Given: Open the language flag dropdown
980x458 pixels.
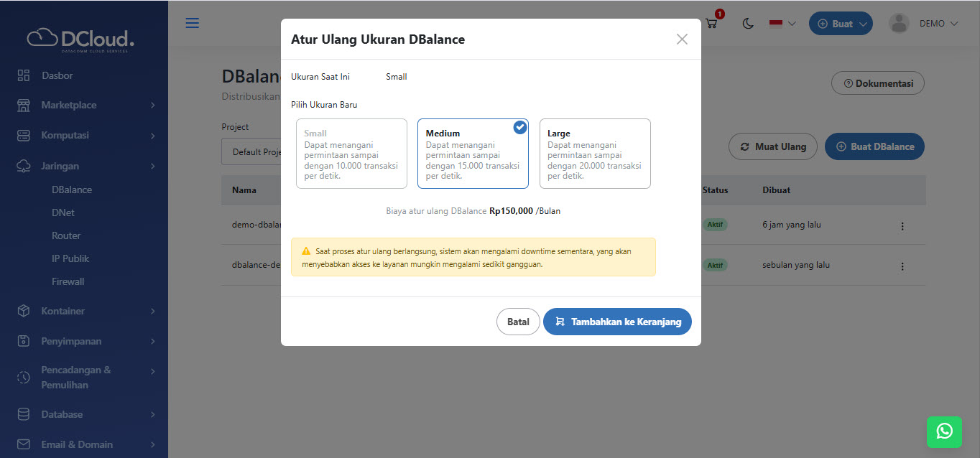Looking at the screenshot, I should click(782, 24).
